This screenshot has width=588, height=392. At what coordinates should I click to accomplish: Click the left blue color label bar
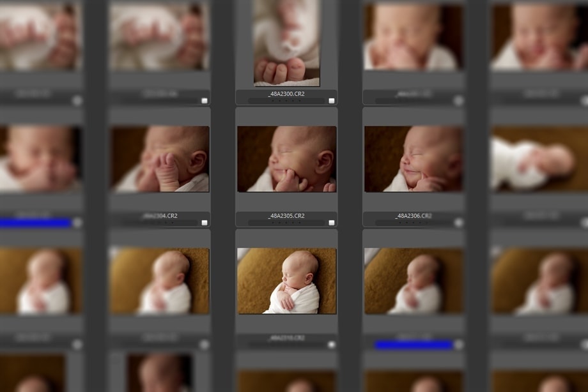coord(35,223)
